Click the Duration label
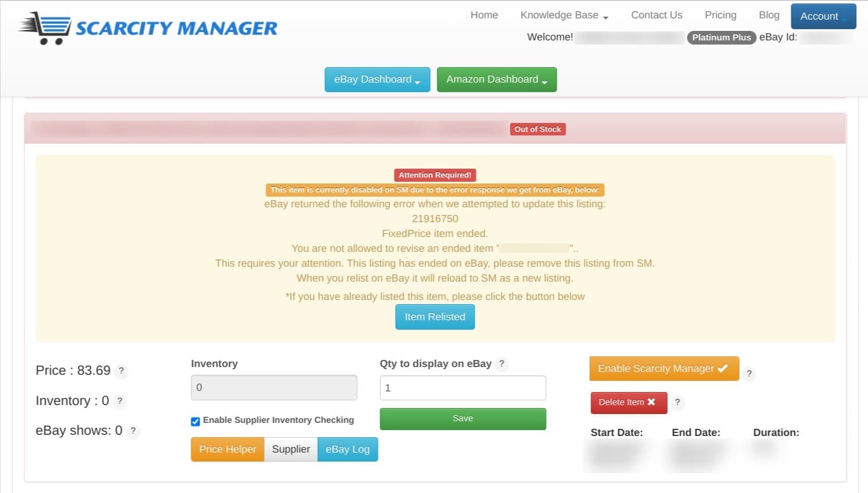The height and width of the screenshot is (493, 868). point(776,432)
